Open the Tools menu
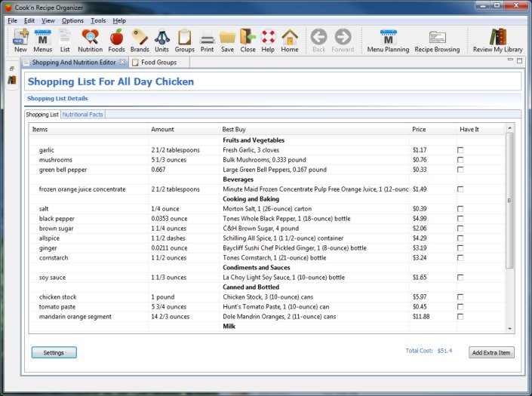The image size is (532, 396). pos(98,20)
